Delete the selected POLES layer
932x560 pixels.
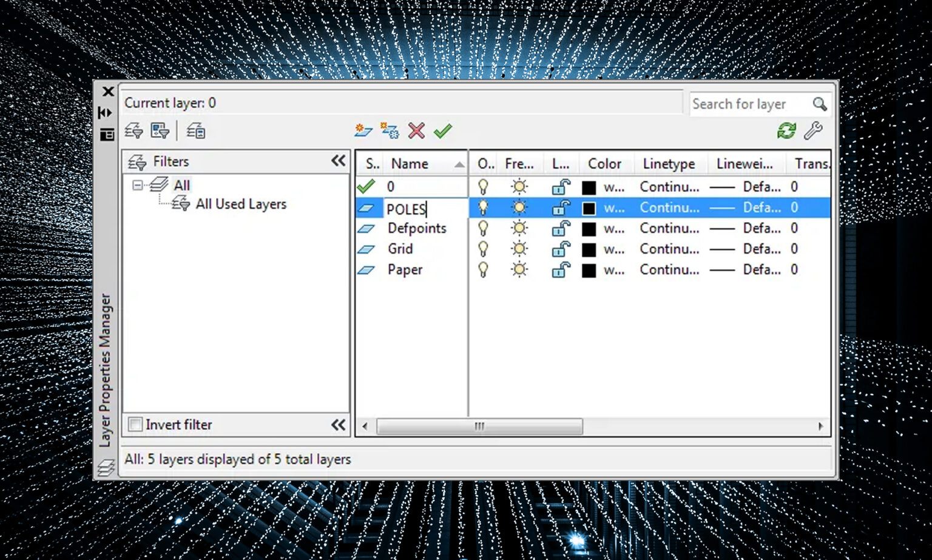click(x=416, y=130)
